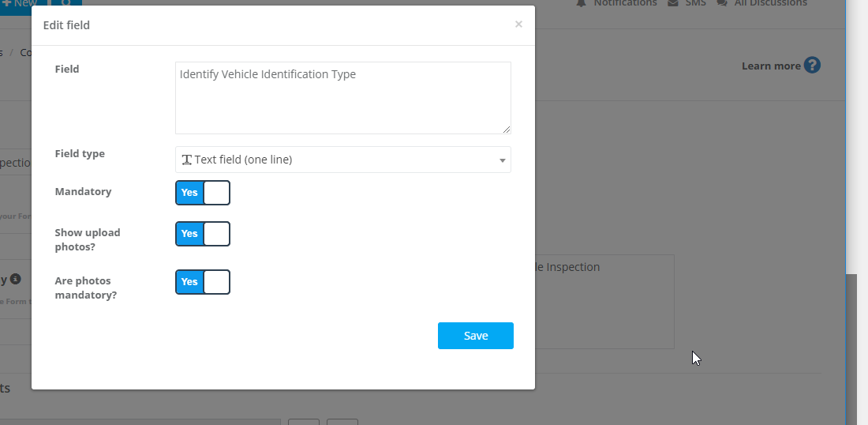Click the dropdown arrow of Field type

click(502, 160)
